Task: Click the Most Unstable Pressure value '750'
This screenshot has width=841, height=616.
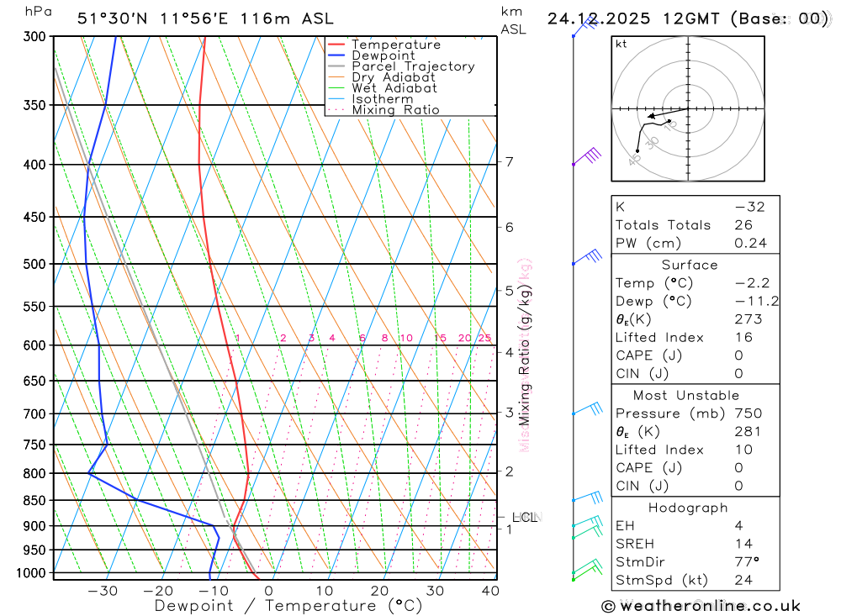Action: 748,413
